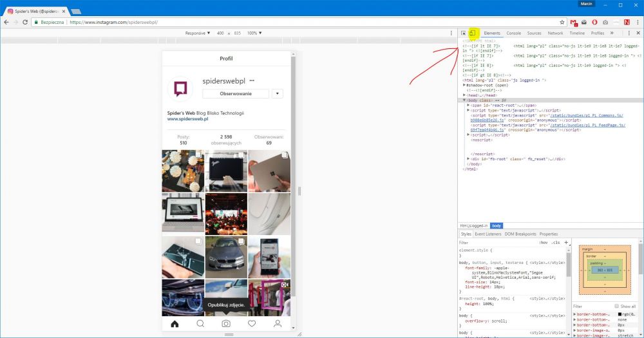
Task: Click the spiderswebpl profile avatar
Action: pos(180,88)
